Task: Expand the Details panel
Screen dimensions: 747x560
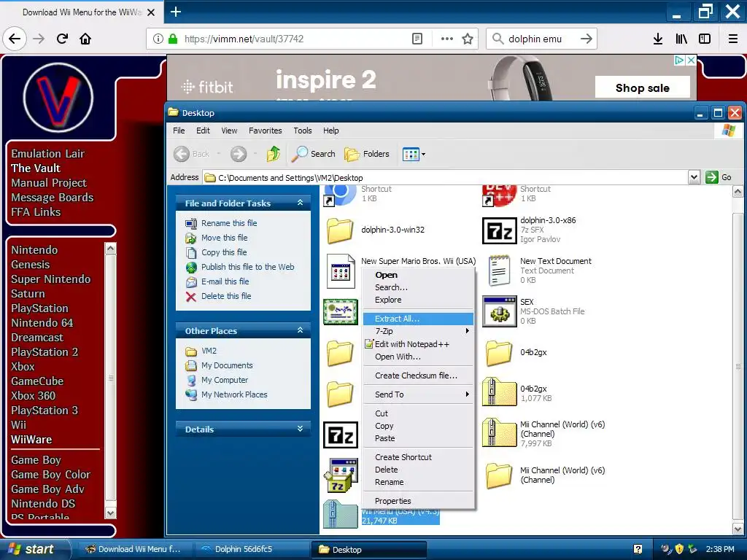Action: [300, 429]
